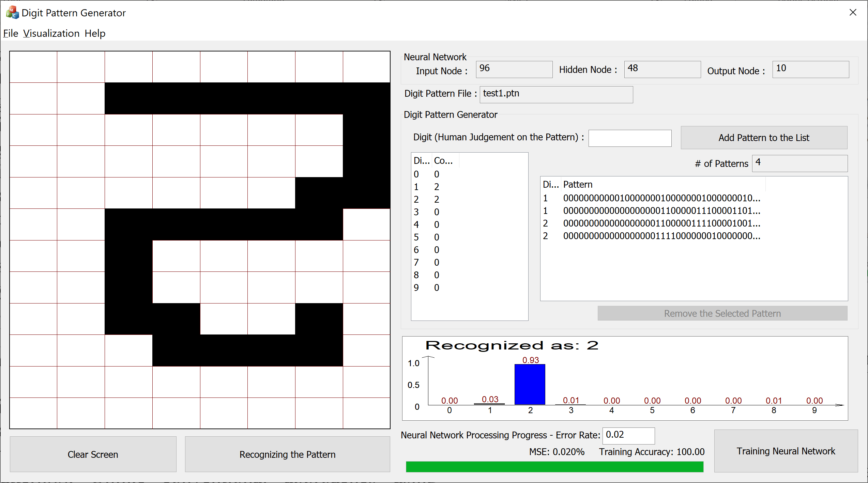Click Add Pattern to the List
Screen dimensions: 868x483
[763, 138]
